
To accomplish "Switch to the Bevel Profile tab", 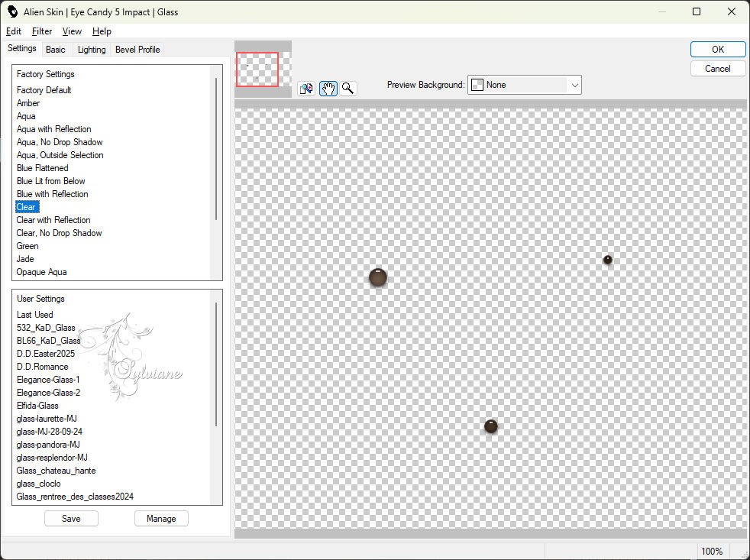I will 137,50.
